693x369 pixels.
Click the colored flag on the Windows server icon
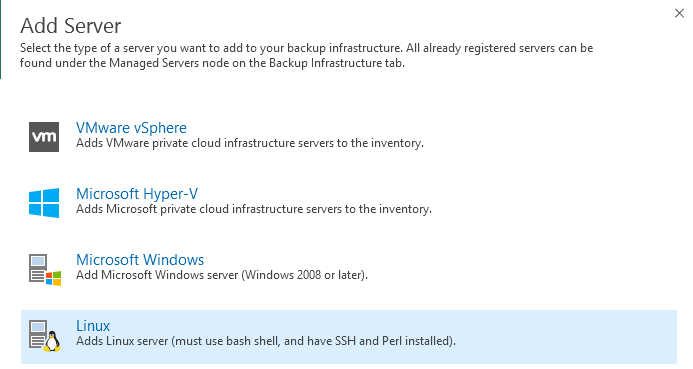click(53, 278)
